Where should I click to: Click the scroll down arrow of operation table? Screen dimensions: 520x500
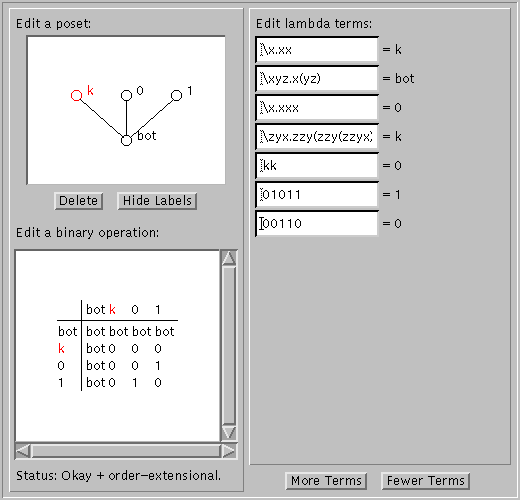[x=229, y=433]
